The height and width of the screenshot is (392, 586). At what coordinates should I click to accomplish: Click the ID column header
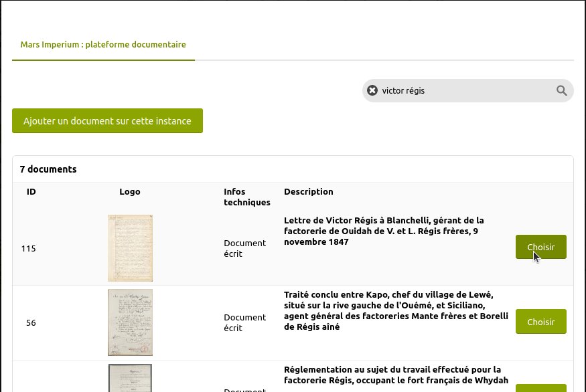pyautogui.click(x=31, y=192)
